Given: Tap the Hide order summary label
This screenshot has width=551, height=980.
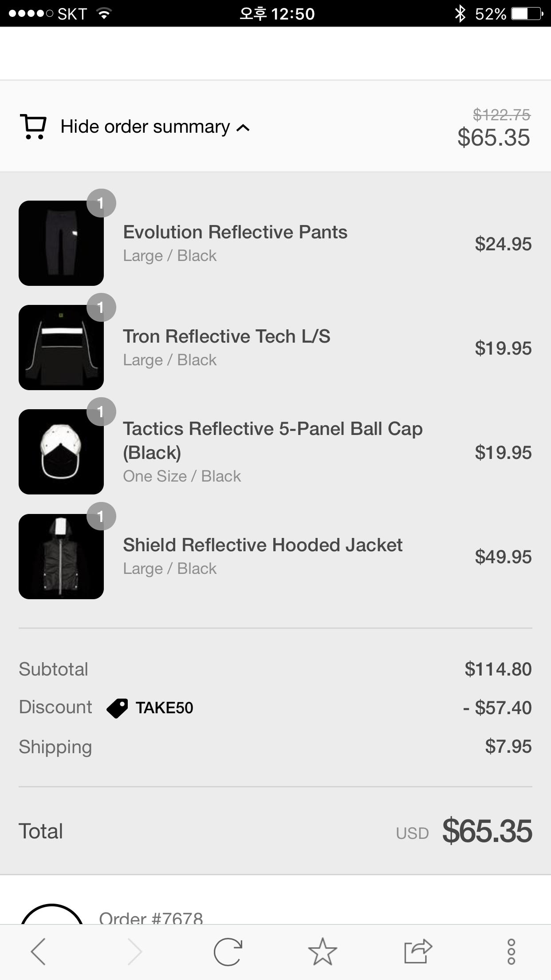Looking at the screenshot, I should click(145, 127).
